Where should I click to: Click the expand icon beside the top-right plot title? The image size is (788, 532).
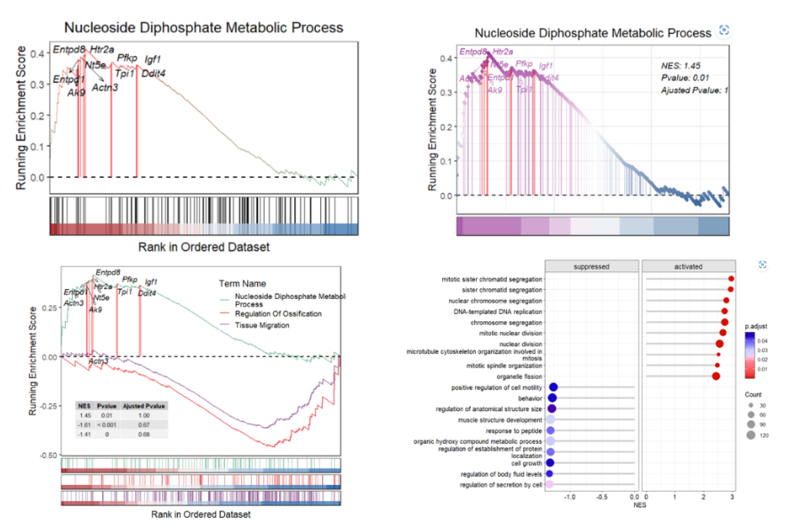pos(724,30)
